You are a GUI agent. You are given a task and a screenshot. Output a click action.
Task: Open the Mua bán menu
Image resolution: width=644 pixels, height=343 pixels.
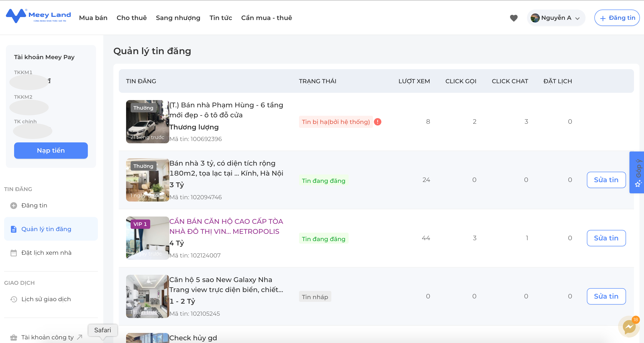tap(93, 18)
